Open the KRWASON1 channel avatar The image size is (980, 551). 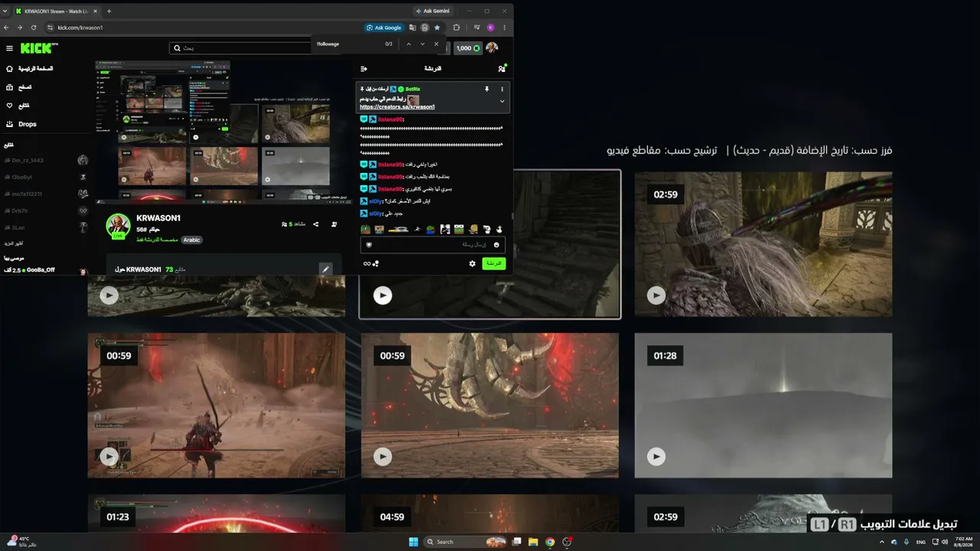(x=118, y=226)
